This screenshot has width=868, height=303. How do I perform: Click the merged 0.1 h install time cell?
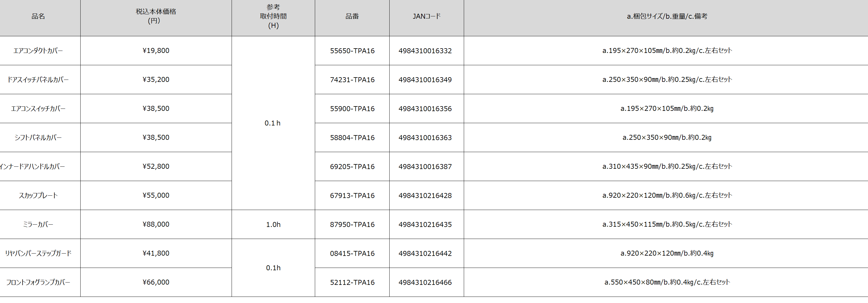click(273, 123)
